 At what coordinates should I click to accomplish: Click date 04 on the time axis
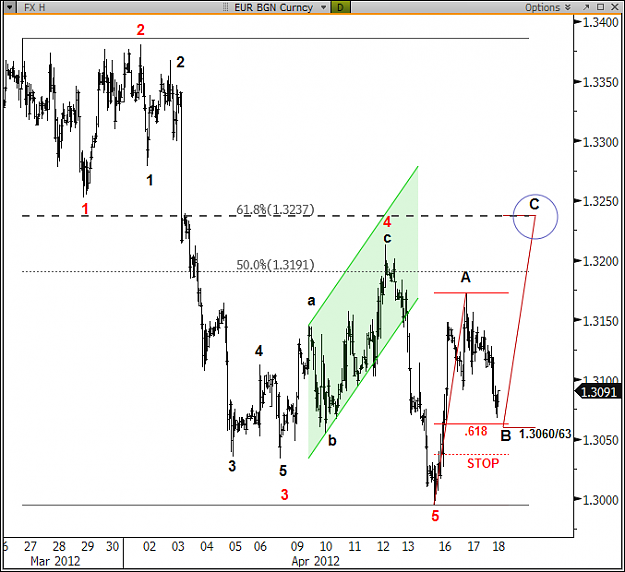[207, 546]
